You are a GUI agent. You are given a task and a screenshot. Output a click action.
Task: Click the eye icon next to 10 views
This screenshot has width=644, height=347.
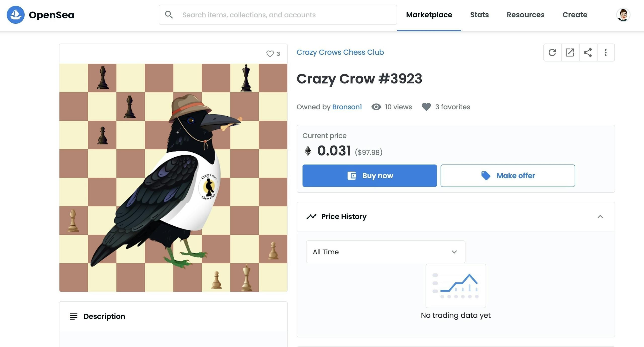(x=376, y=107)
